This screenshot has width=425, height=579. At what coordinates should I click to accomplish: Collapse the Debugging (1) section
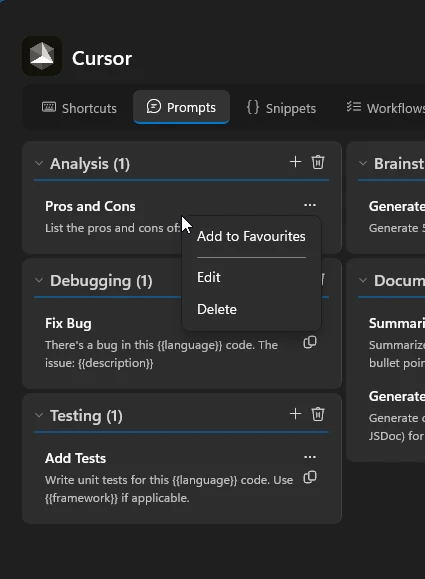click(39, 280)
